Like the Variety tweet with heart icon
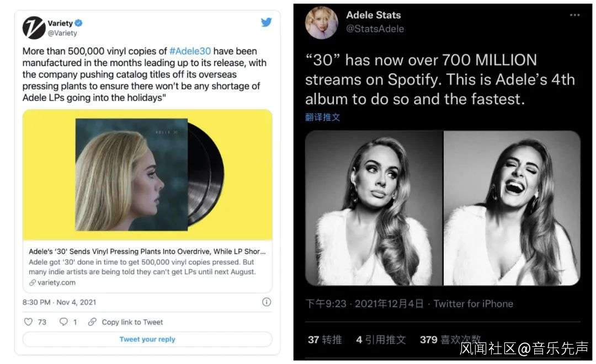The height and width of the screenshot is (364, 596). coord(29,322)
